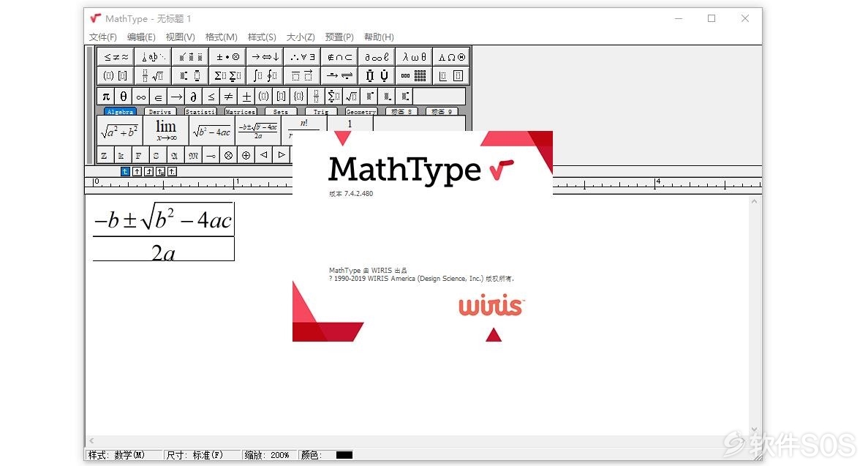Open the 帮助(H) menu
The image size is (868, 466).
click(379, 37)
